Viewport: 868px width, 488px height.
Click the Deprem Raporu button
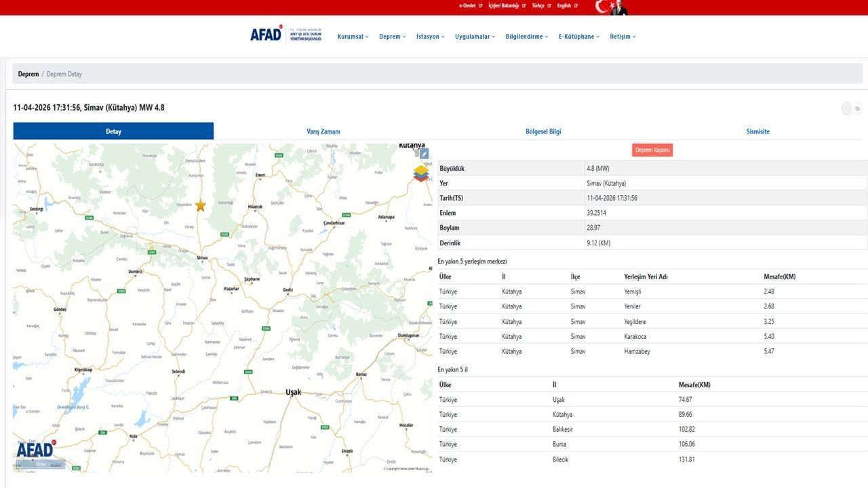[652, 150]
